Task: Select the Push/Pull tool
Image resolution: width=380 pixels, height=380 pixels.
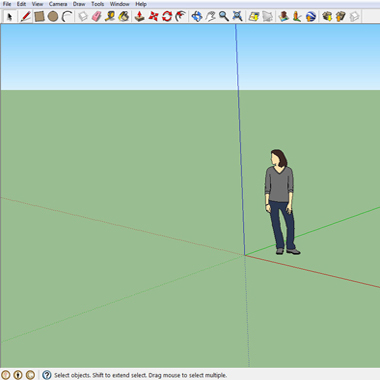Action: (139, 16)
